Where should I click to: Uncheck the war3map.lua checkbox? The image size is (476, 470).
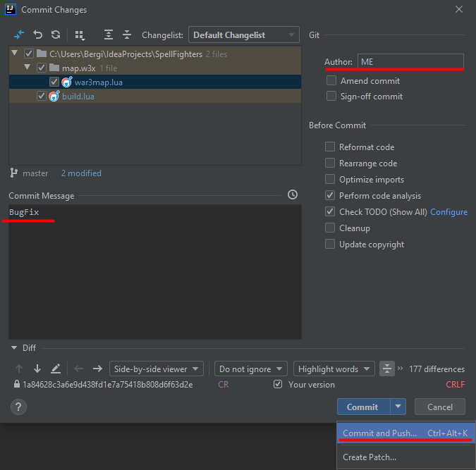click(x=54, y=82)
